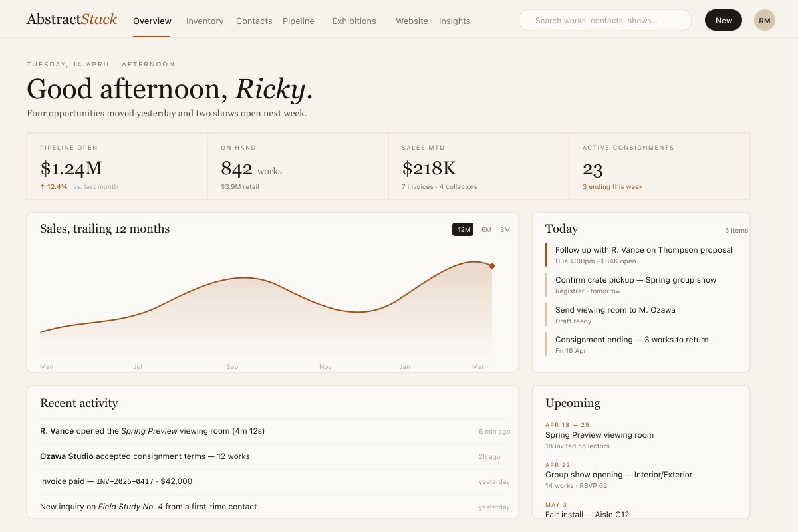The width and height of the screenshot is (798, 532).
Task: Click '7 invoices · 4 collectors' text
Action: coord(440,187)
